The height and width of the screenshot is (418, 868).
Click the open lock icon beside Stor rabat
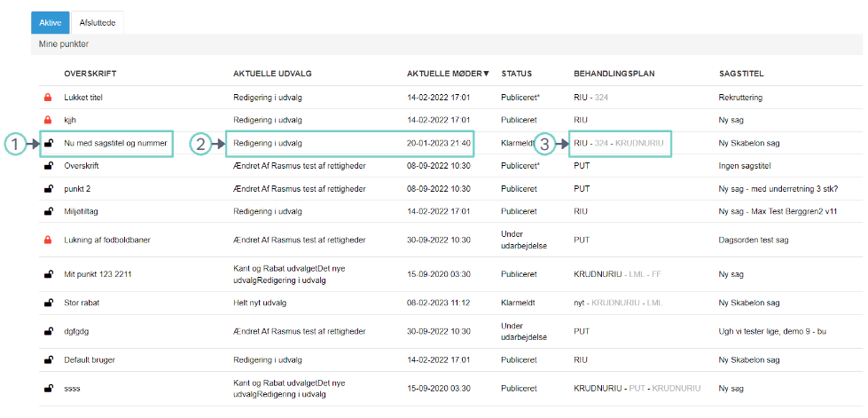(x=48, y=303)
